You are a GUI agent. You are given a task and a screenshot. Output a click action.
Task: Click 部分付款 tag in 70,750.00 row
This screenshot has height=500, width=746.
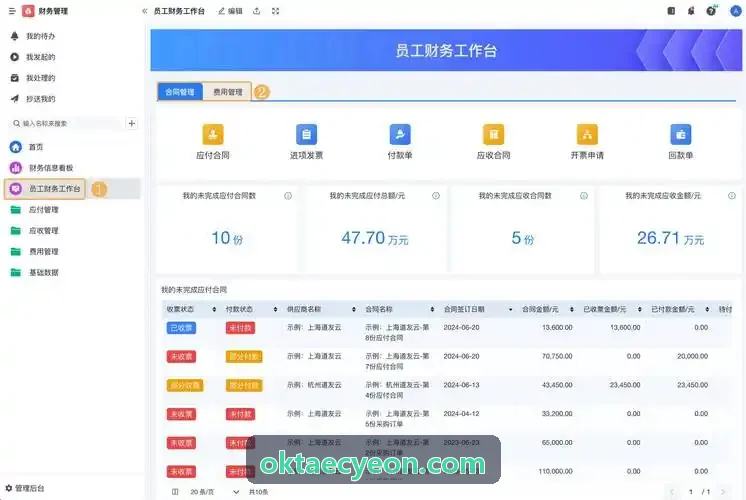point(244,356)
